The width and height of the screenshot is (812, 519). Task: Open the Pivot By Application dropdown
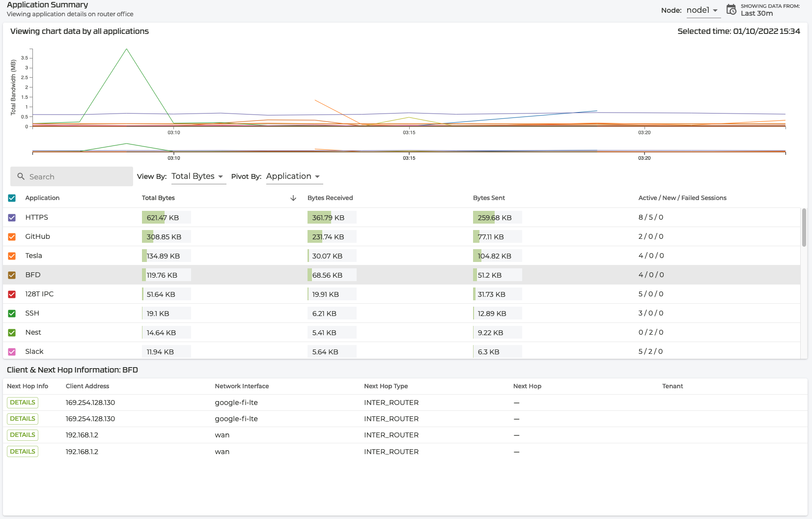point(293,176)
